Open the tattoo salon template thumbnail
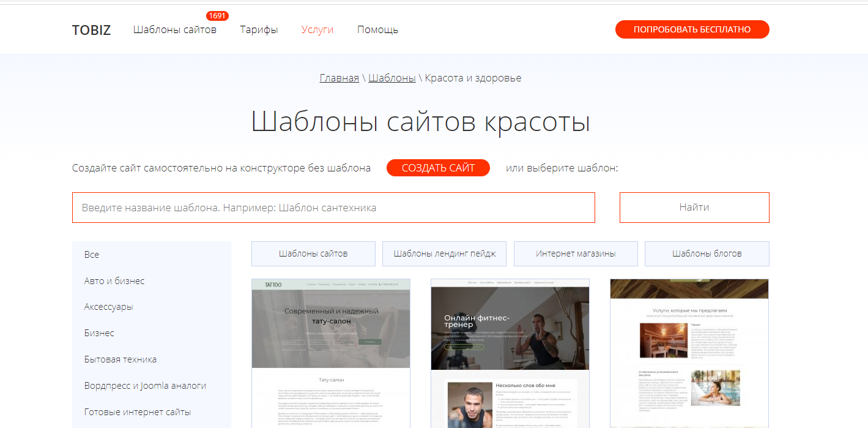 330,353
